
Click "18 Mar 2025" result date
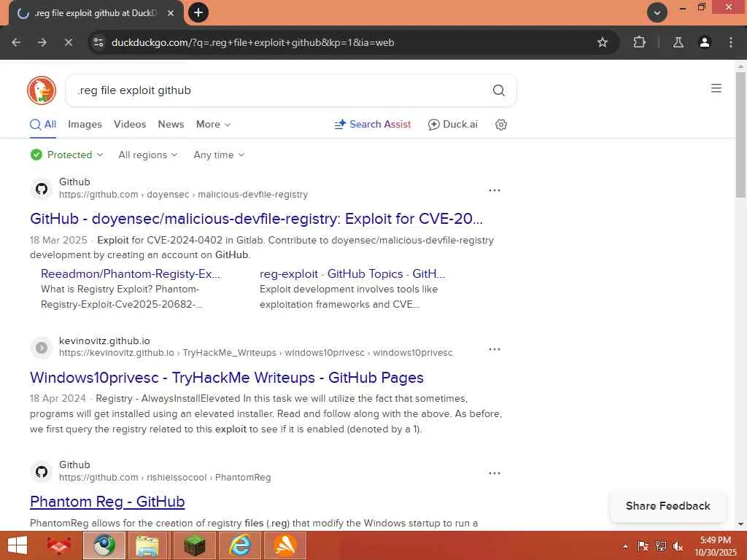click(58, 240)
